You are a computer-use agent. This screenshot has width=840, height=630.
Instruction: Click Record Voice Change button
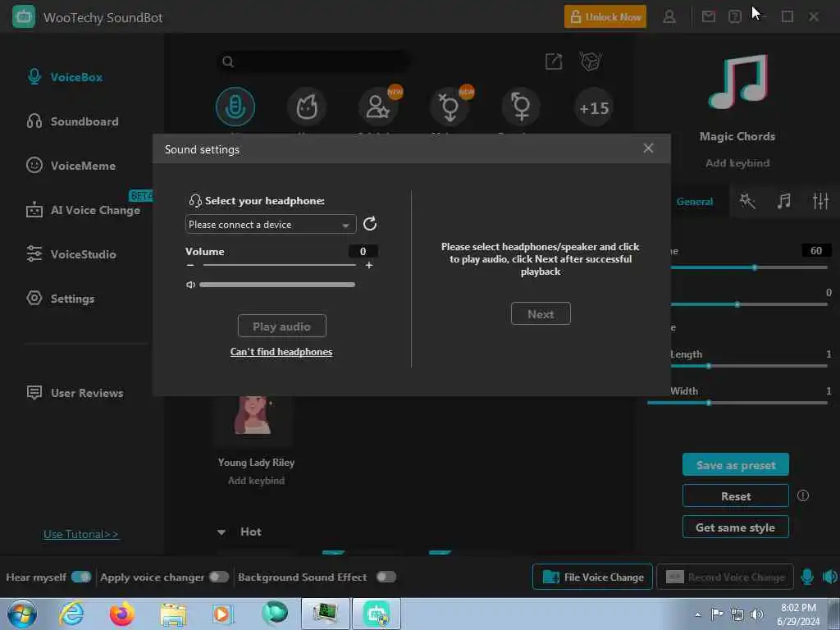click(725, 577)
